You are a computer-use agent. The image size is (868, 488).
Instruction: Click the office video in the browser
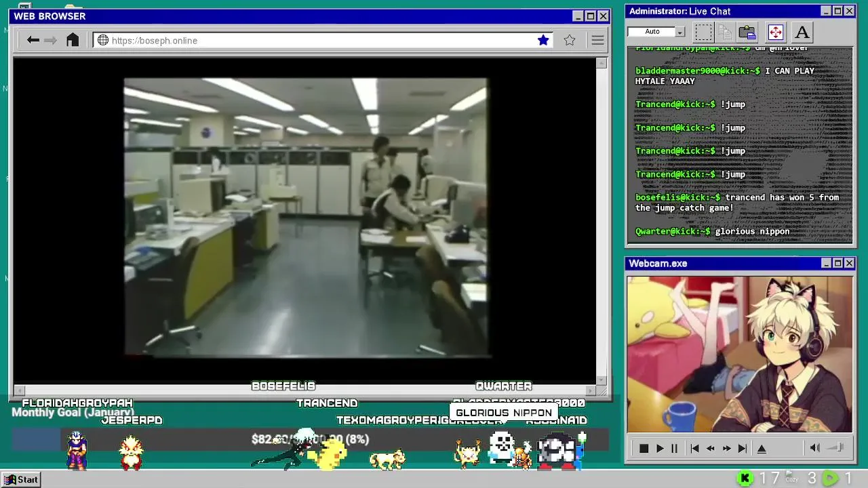click(305, 218)
